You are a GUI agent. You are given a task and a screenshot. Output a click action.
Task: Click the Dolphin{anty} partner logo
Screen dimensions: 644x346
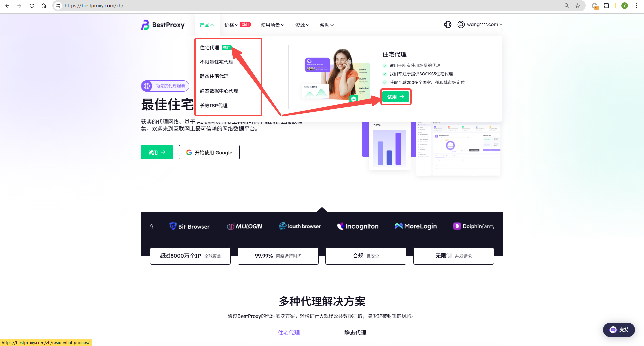click(474, 226)
